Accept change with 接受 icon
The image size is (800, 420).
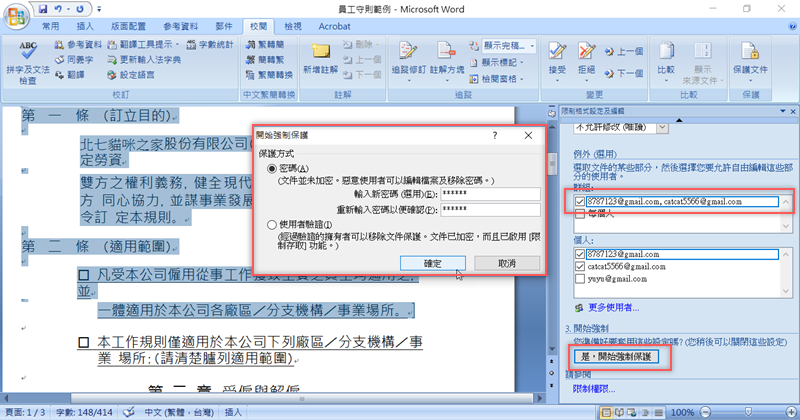coord(557,51)
